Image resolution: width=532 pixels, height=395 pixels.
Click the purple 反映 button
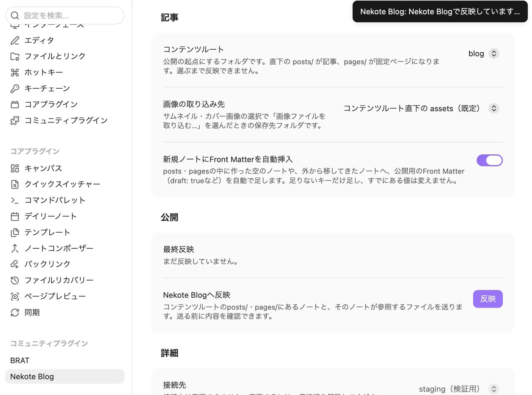coord(488,299)
